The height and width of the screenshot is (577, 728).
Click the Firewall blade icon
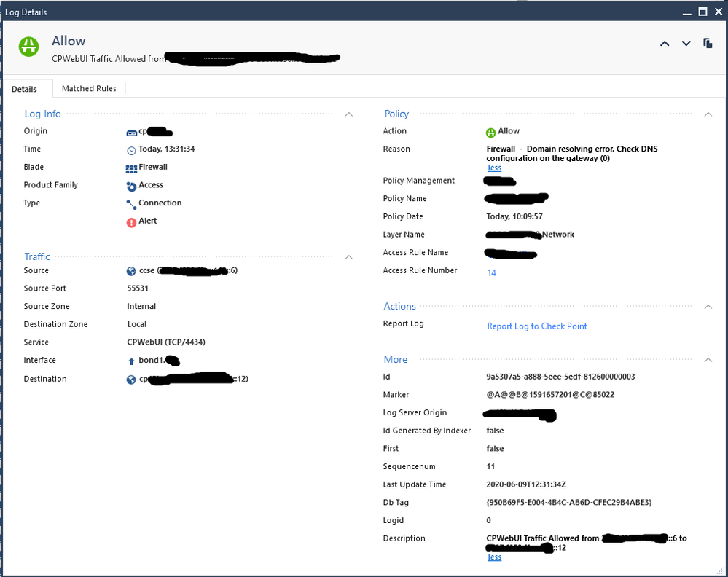tap(131, 168)
